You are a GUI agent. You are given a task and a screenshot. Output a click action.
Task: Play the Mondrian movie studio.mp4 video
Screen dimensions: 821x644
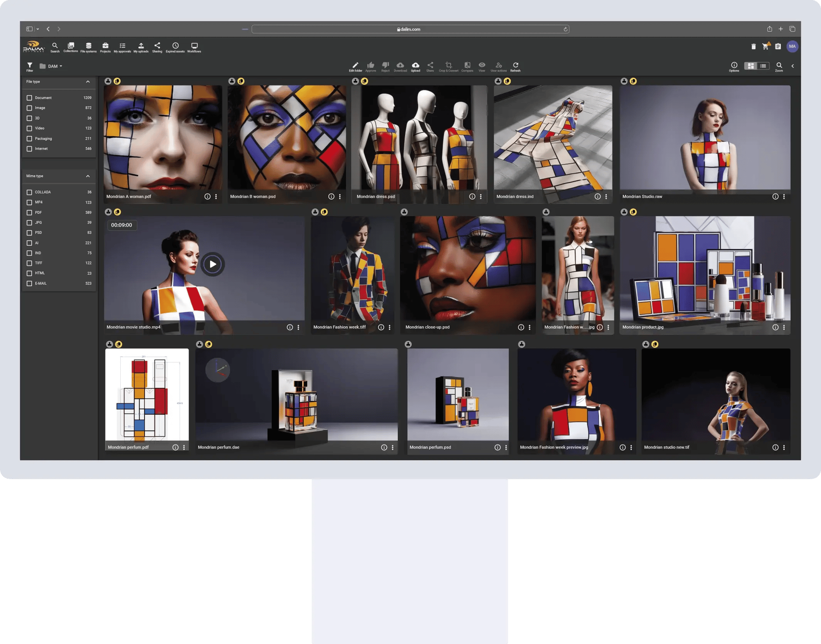(x=212, y=264)
